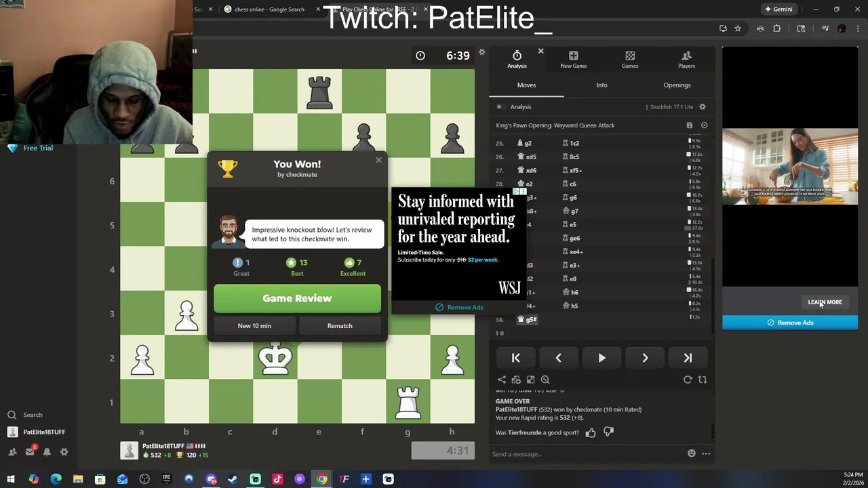Switch to the Info tab
Image resolution: width=868 pixels, height=488 pixels.
(x=601, y=85)
